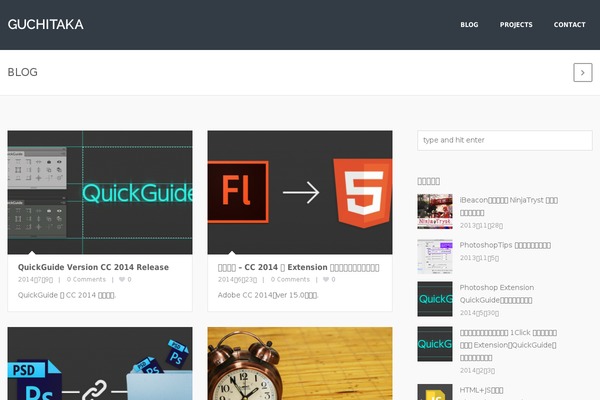Open the Flash to HTML5 featured image
The width and height of the screenshot is (600, 400).
[300, 192]
